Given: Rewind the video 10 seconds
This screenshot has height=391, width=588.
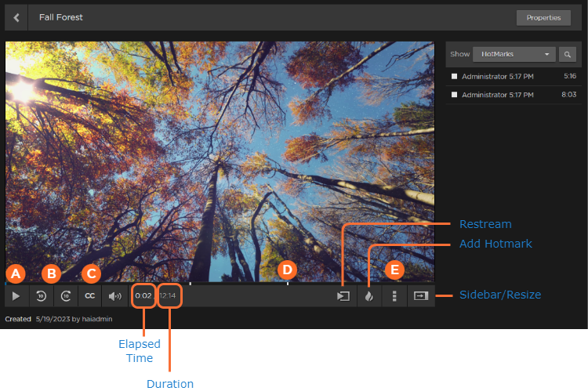Looking at the screenshot, I should pos(41,296).
